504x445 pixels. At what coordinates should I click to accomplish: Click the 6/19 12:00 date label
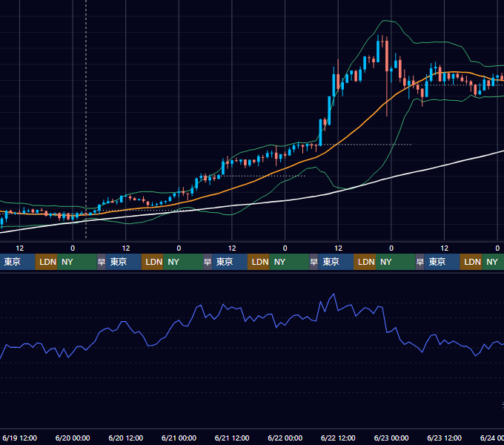click(19, 438)
